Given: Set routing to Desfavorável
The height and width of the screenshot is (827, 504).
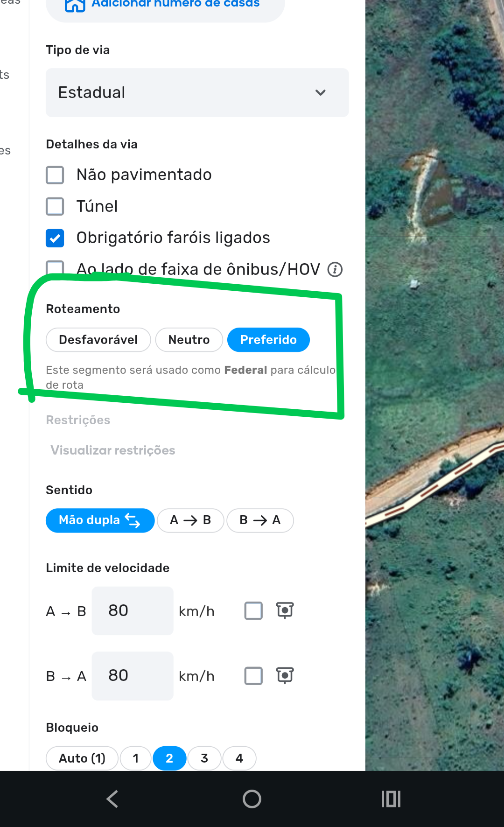Looking at the screenshot, I should pyautogui.click(x=98, y=340).
